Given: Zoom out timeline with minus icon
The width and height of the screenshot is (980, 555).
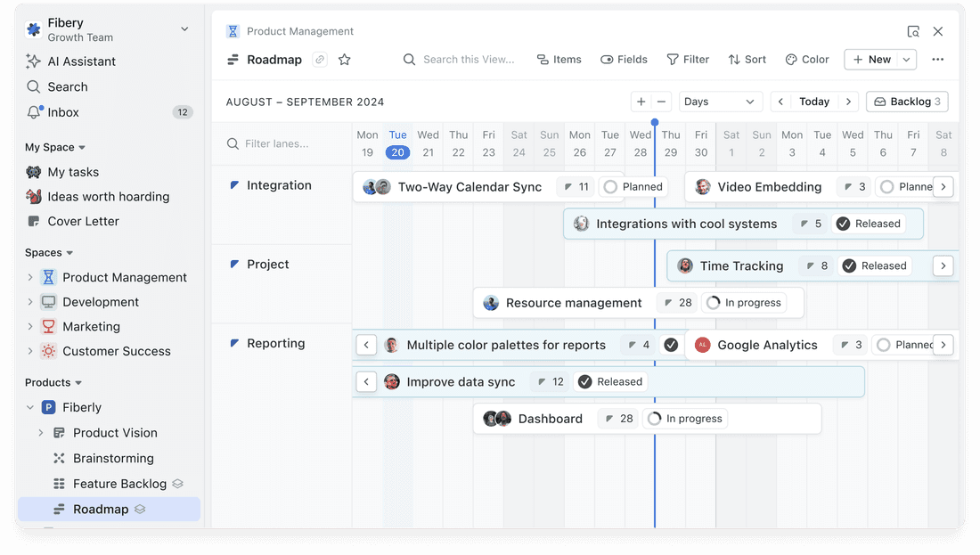Looking at the screenshot, I should [661, 102].
